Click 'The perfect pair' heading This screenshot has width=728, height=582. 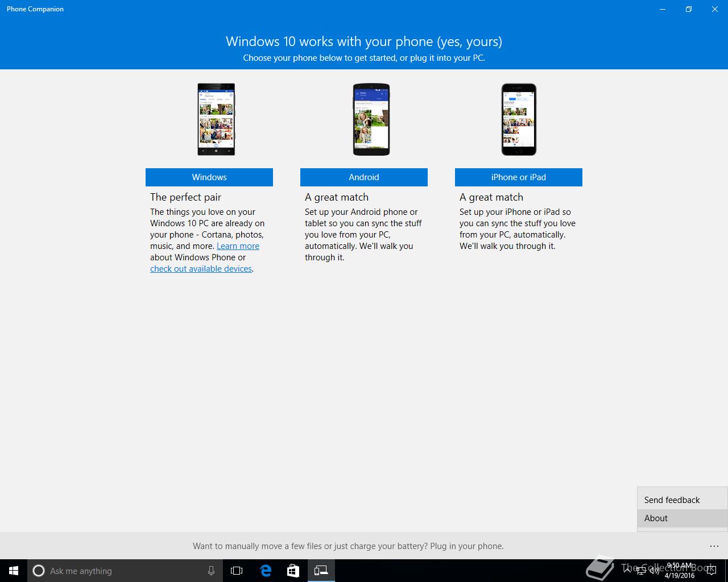tap(185, 197)
